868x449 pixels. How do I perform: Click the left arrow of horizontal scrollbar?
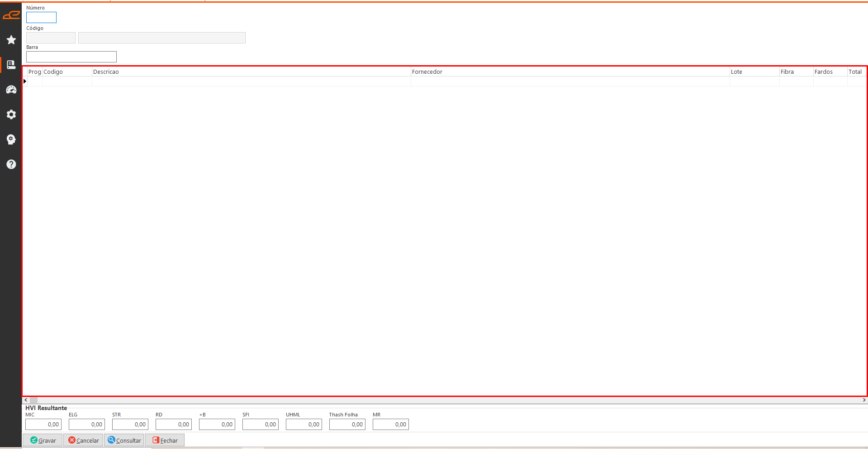pos(26,400)
